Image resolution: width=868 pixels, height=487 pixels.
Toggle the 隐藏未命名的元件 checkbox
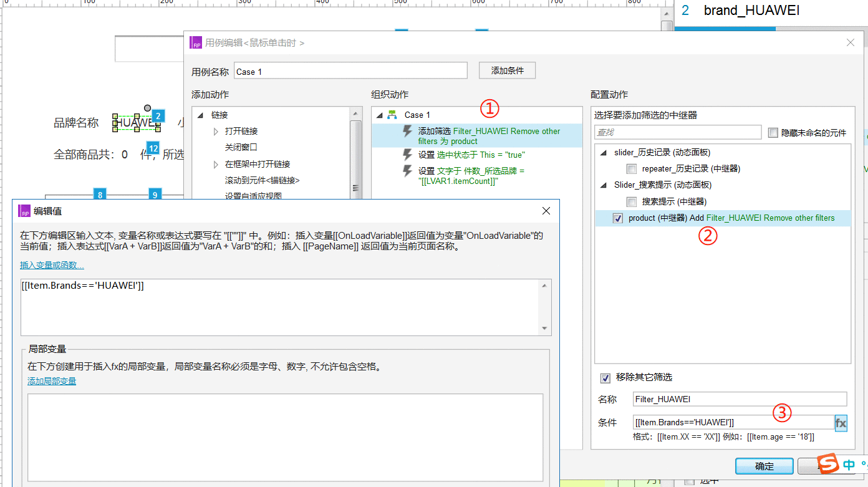click(773, 133)
